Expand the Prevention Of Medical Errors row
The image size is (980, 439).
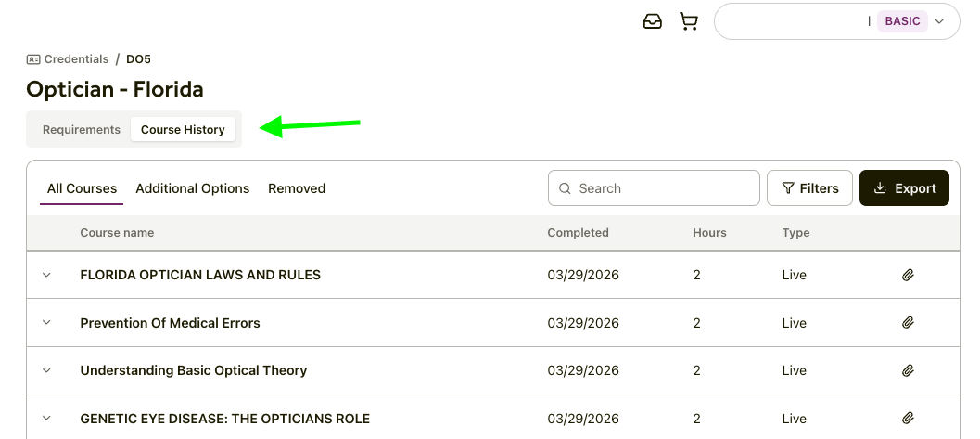point(46,323)
